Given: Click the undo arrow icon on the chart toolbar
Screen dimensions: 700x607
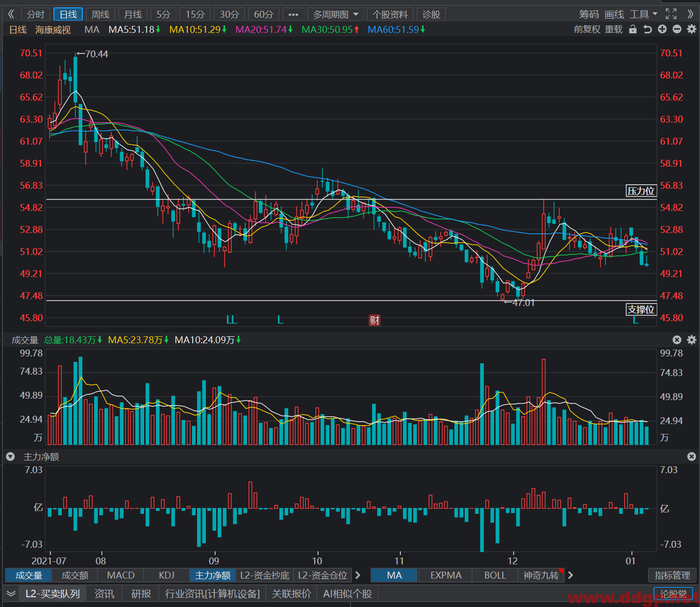Looking at the screenshot, I should pyautogui.click(x=648, y=29).
